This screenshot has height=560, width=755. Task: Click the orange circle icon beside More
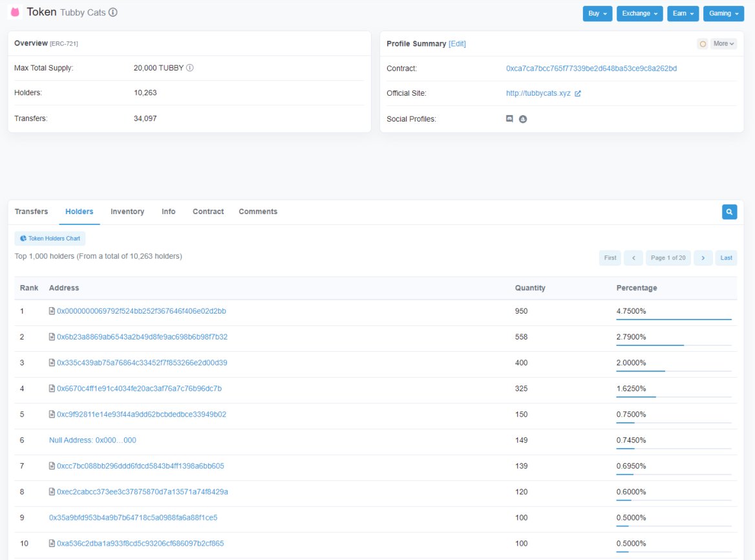click(703, 44)
